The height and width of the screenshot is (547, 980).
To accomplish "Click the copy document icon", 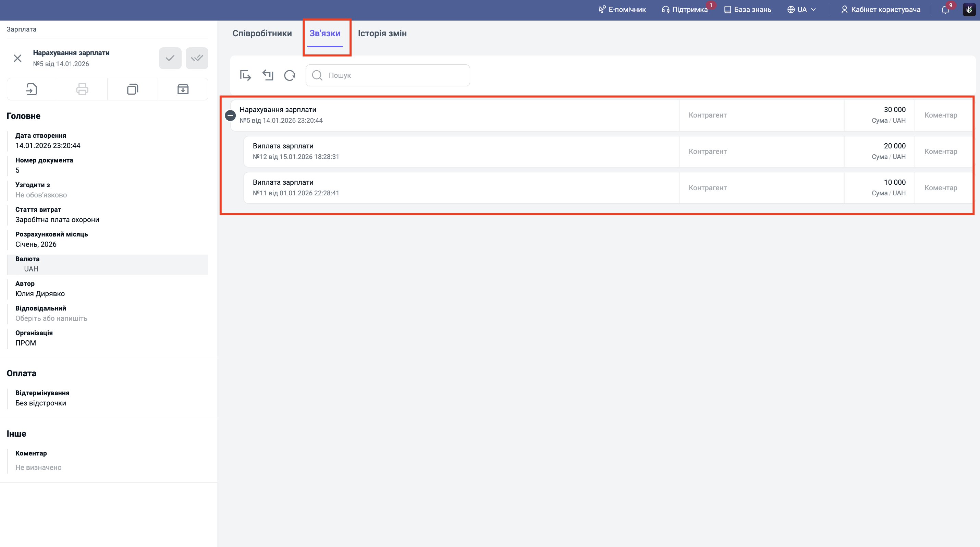I will [132, 89].
